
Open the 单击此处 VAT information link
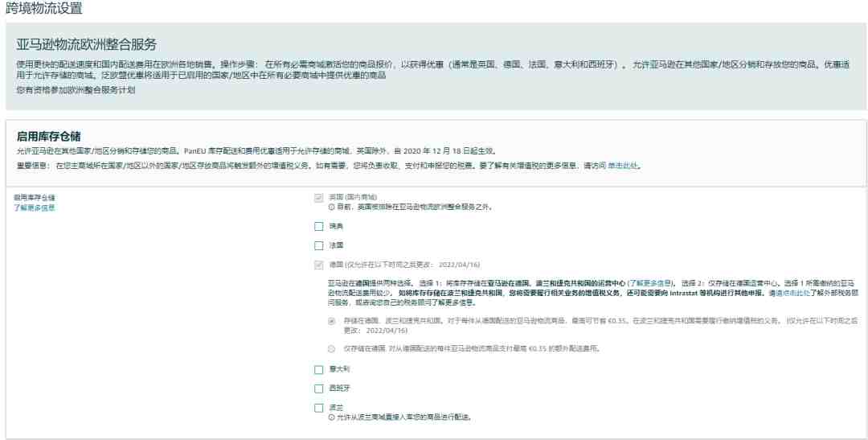click(x=623, y=166)
